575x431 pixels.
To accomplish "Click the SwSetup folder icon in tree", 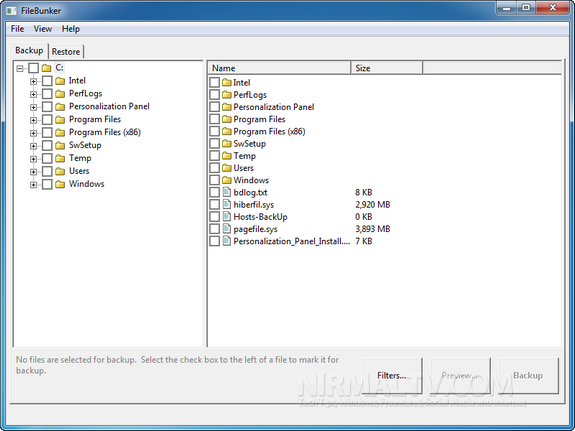I will point(60,145).
